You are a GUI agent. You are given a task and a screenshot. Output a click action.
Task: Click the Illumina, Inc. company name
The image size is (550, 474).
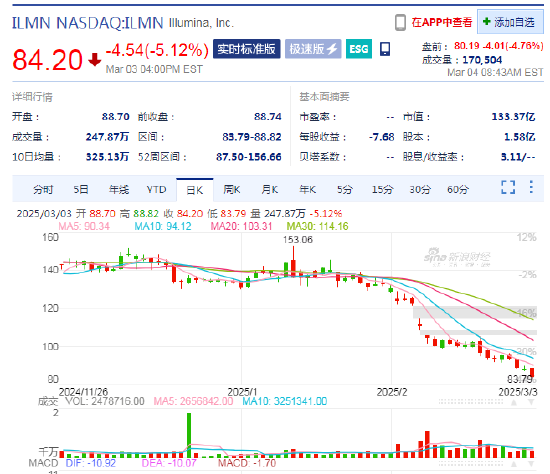[x=201, y=23]
